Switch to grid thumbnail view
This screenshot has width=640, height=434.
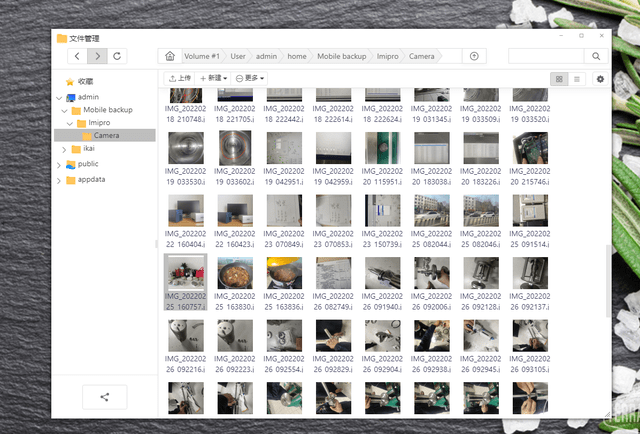(560, 78)
